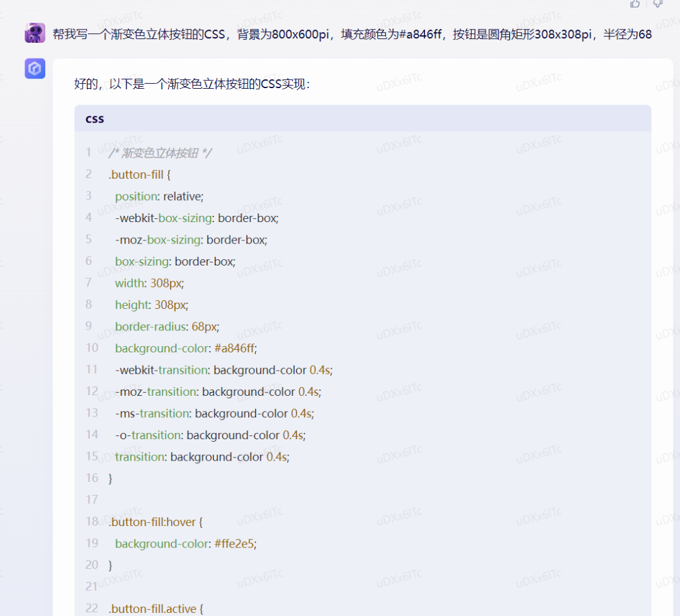Image resolution: width=680 pixels, height=616 pixels.
Task: Click the assistant's blue hexagon avatar
Action: [x=35, y=69]
